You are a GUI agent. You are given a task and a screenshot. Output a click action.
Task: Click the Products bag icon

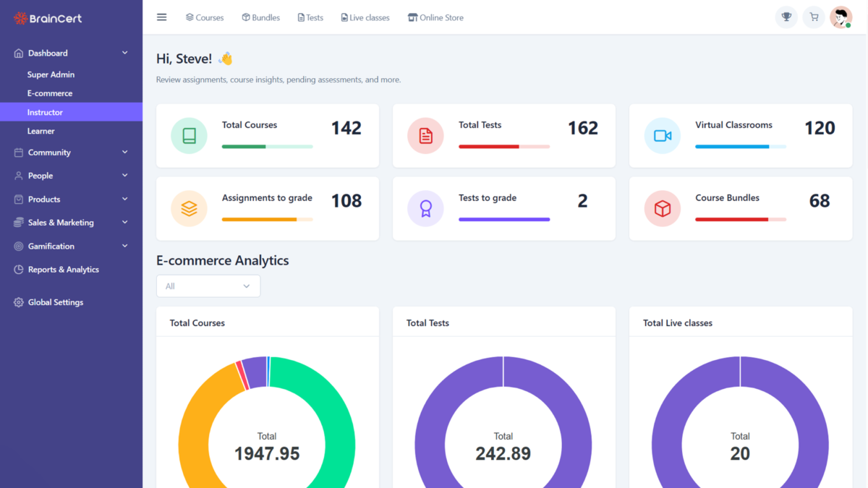pos(19,200)
